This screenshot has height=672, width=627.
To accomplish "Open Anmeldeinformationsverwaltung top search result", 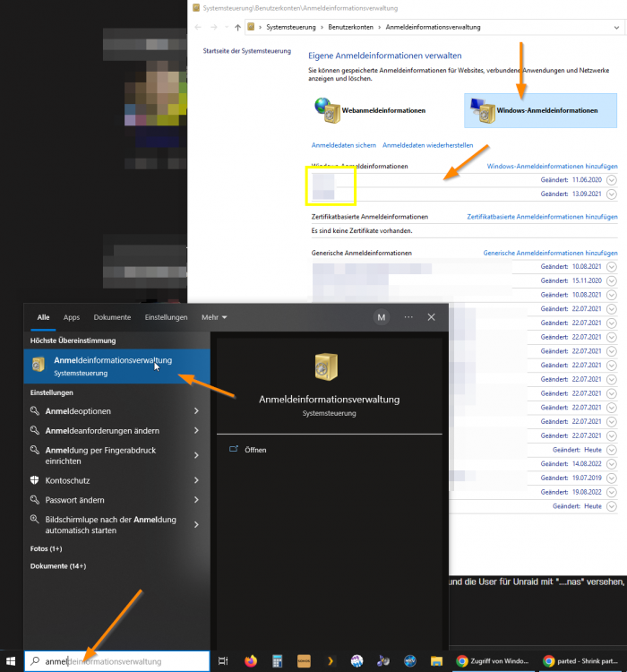I will [x=117, y=366].
